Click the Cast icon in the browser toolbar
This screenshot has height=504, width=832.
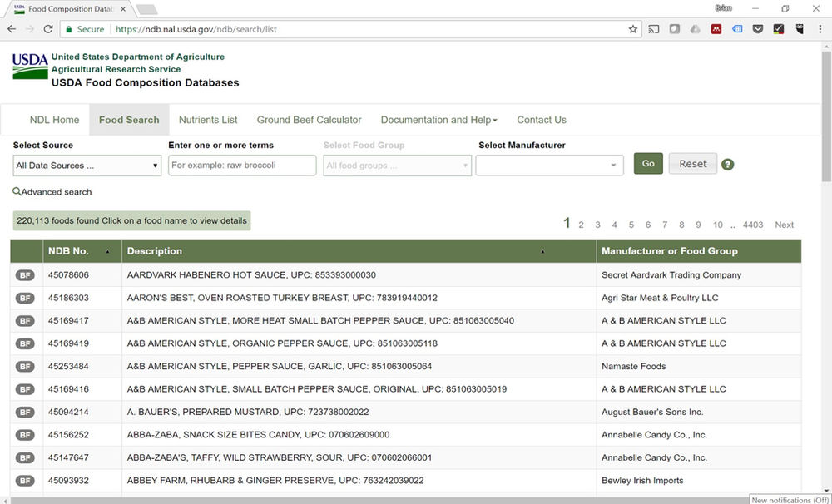pos(654,29)
